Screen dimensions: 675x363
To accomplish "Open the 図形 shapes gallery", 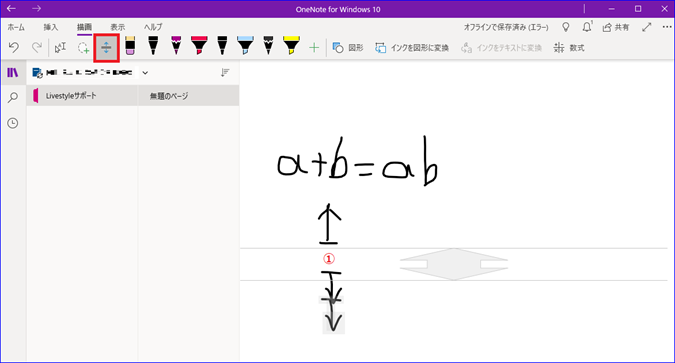I will point(348,48).
